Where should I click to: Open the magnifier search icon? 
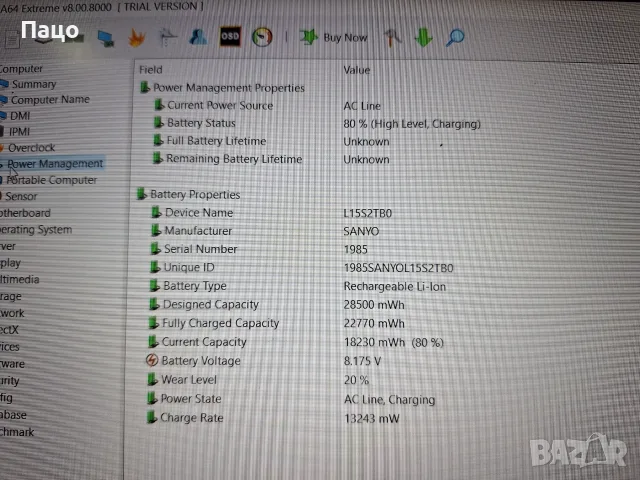[x=455, y=38]
